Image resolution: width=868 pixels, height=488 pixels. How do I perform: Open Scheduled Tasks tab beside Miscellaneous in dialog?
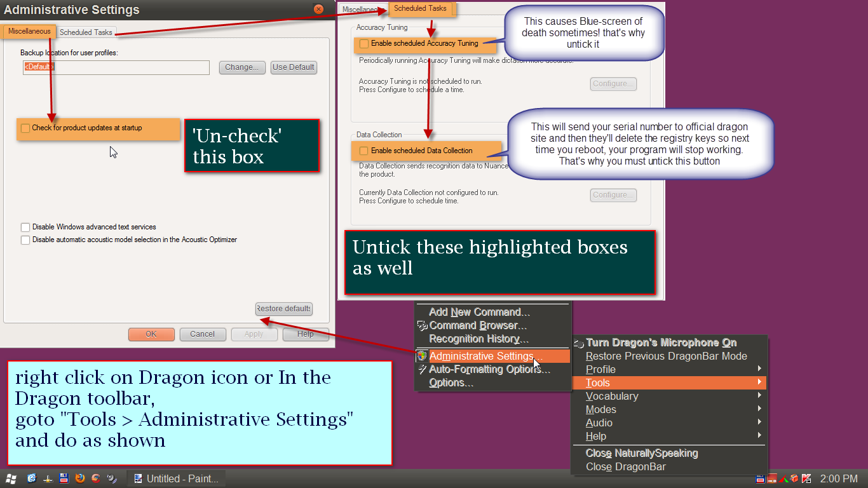[86, 32]
